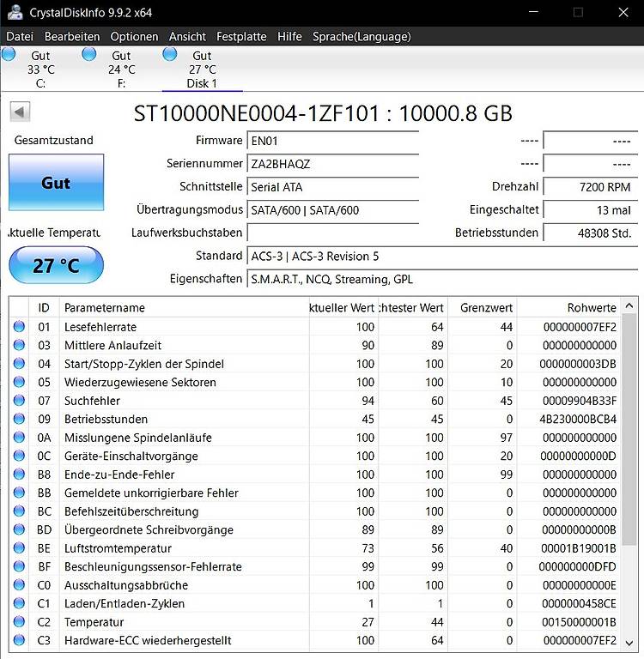644x659 pixels.
Task: Click the status icon for Suchfehler row
Action: tap(19, 401)
